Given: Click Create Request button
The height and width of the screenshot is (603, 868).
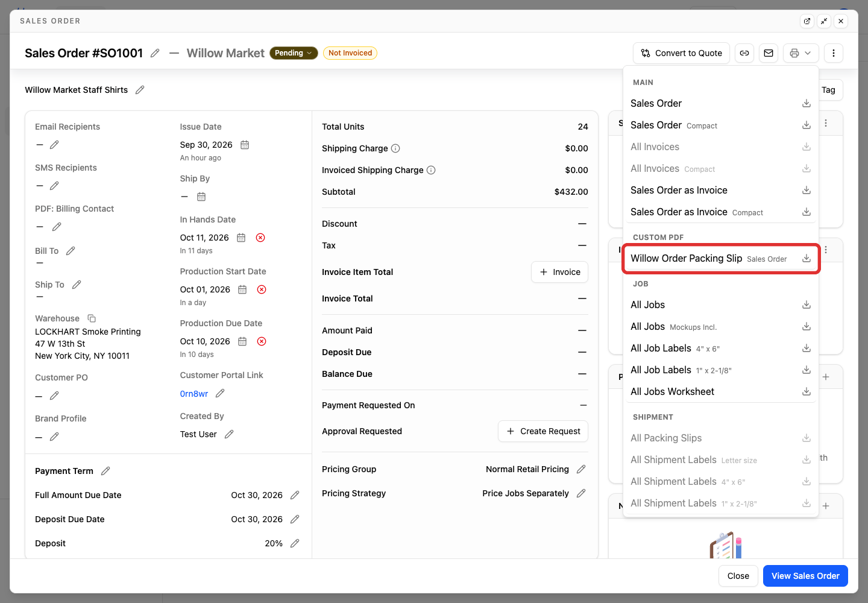Looking at the screenshot, I should pyautogui.click(x=543, y=431).
